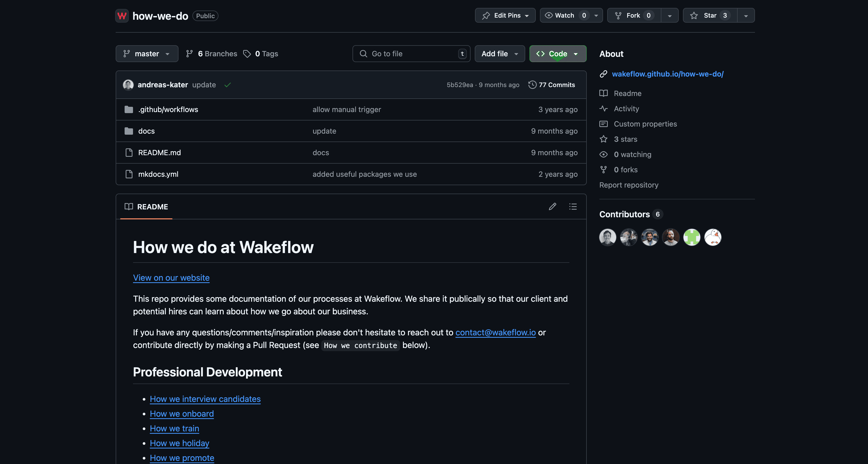Click the green verified commit checkmark

pos(227,85)
